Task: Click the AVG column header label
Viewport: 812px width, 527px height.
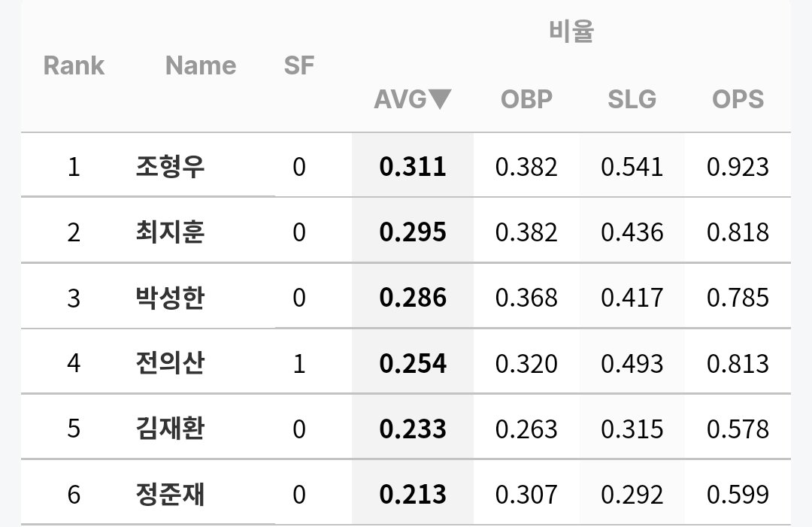Action: [400, 99]
